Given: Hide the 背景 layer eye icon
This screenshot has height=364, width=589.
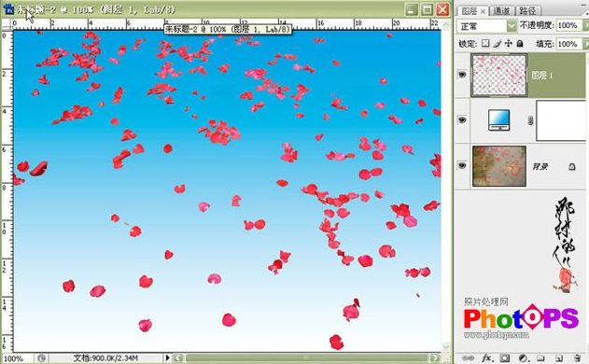Looking at the screenshot, I should tap(462, 165).
